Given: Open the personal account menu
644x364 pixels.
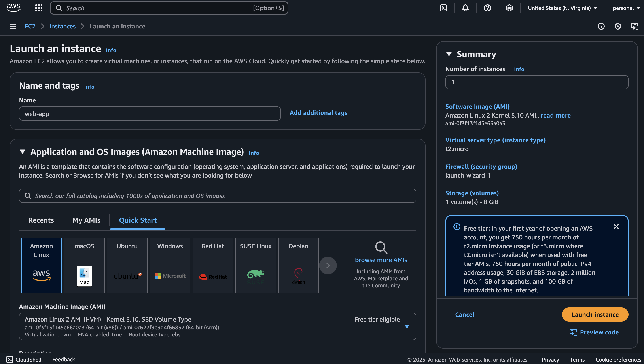Looking at the screenshot, I should point(626,8).
